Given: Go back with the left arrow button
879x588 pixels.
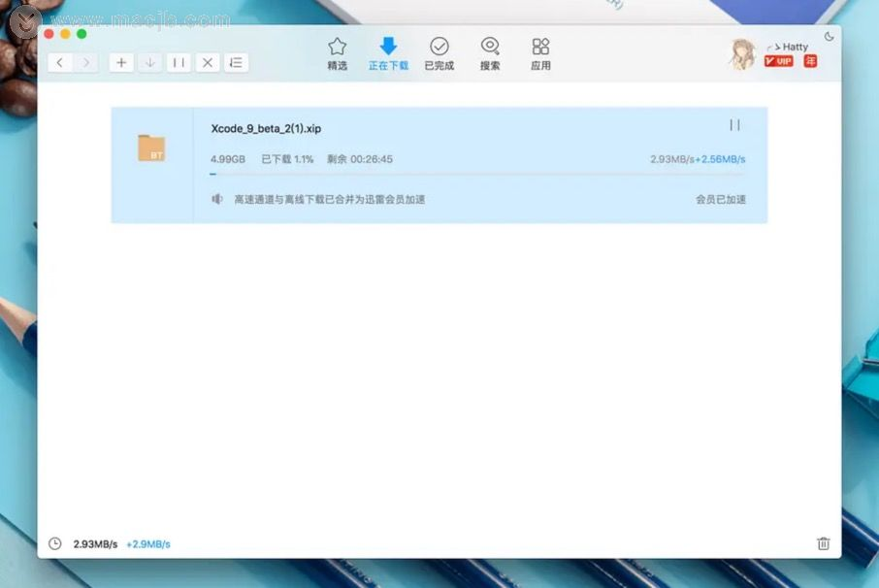Looking at the screenshot, I should point(60,62).
